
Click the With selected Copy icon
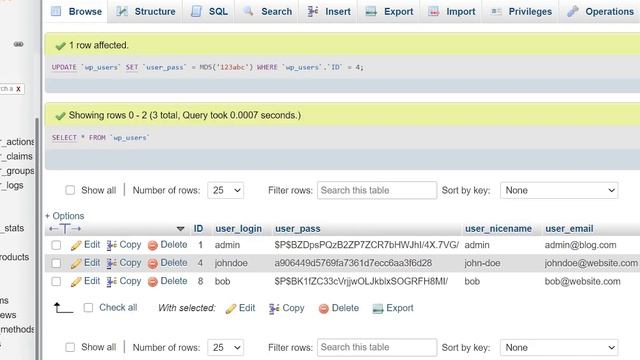274,309
